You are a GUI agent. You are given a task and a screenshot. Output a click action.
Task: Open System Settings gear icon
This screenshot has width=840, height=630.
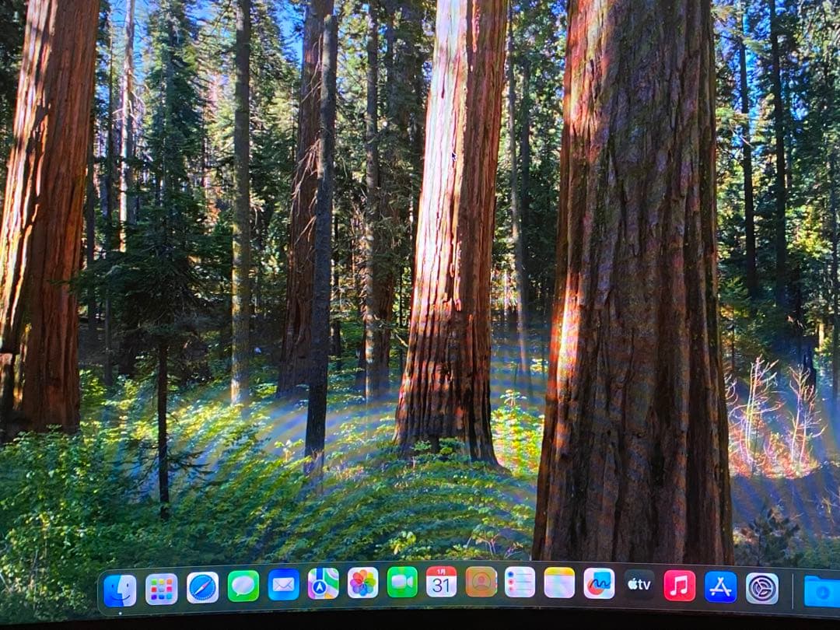pyautogui.click(x=761, y=589)
